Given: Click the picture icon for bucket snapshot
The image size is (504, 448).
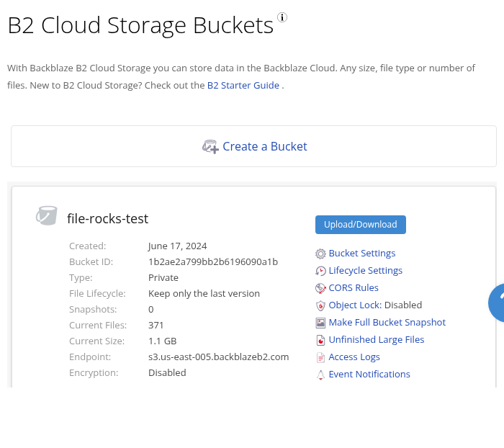Looking at the screenshot, I should tap(320, 323).
